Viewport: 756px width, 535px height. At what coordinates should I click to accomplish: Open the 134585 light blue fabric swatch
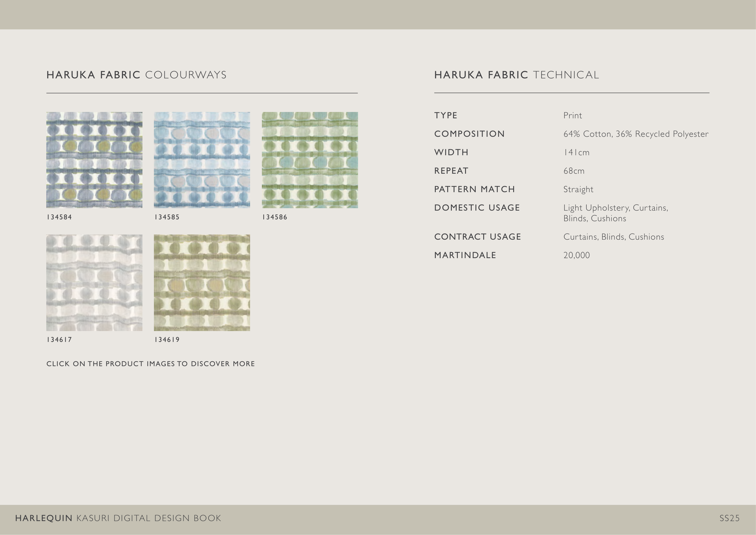202,160
